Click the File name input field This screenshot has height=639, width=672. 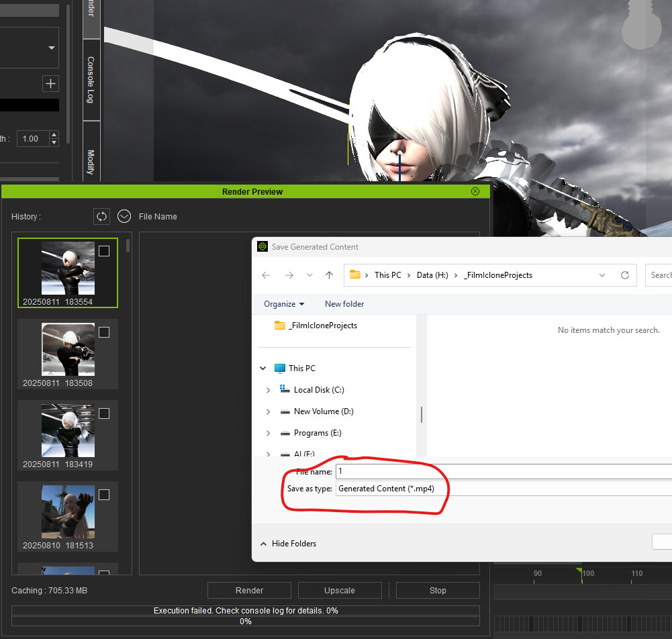[x=503, y=471]
